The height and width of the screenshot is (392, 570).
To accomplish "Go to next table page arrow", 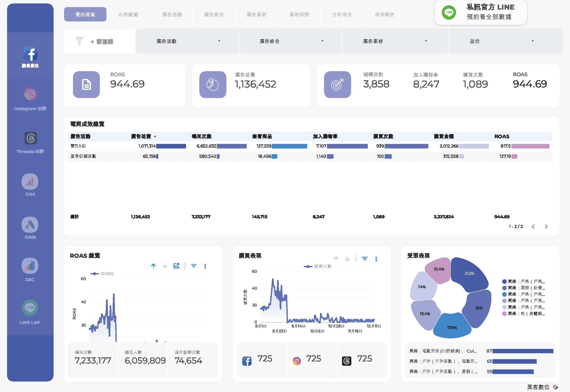I will (546, 226).
